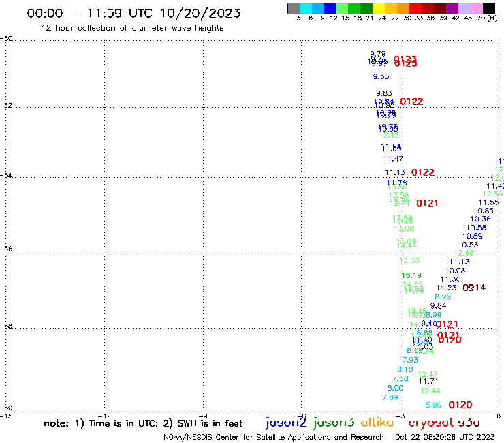The width and height of the screenshot is (504, 443).
Task: Click the 0122 time label beside 9.83
Action: pyautogui.click(x=411, y=102)
